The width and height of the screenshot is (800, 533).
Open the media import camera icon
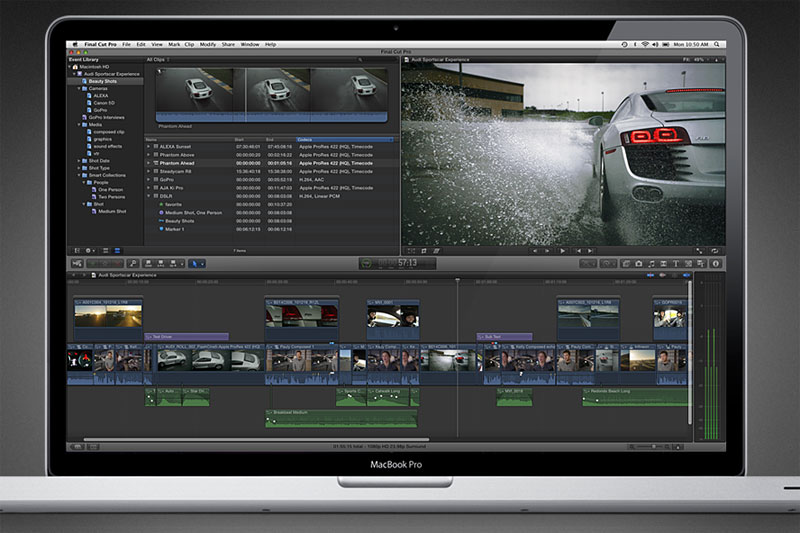77,264
